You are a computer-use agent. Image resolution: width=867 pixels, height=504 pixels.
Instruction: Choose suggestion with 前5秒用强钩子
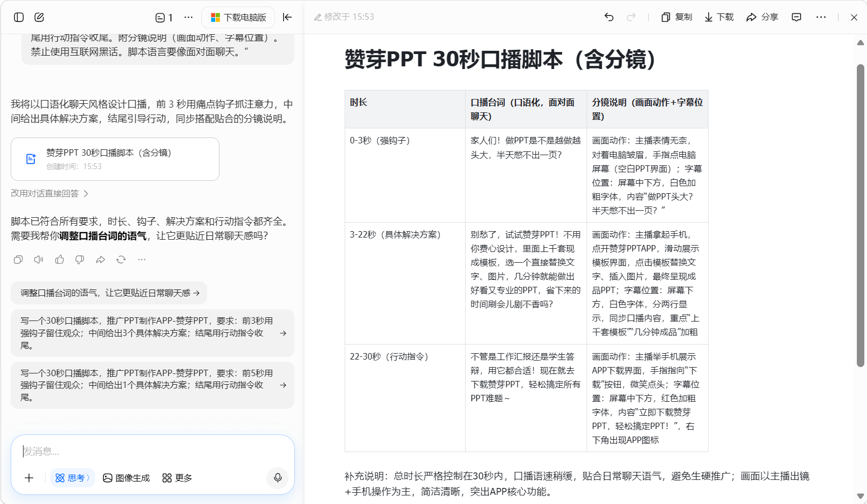[153, 385]
